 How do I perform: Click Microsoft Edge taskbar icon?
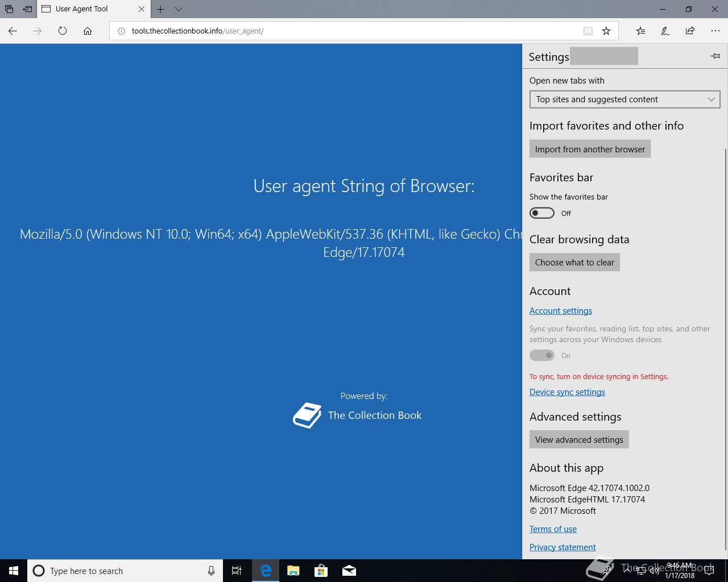pos(266,571)
